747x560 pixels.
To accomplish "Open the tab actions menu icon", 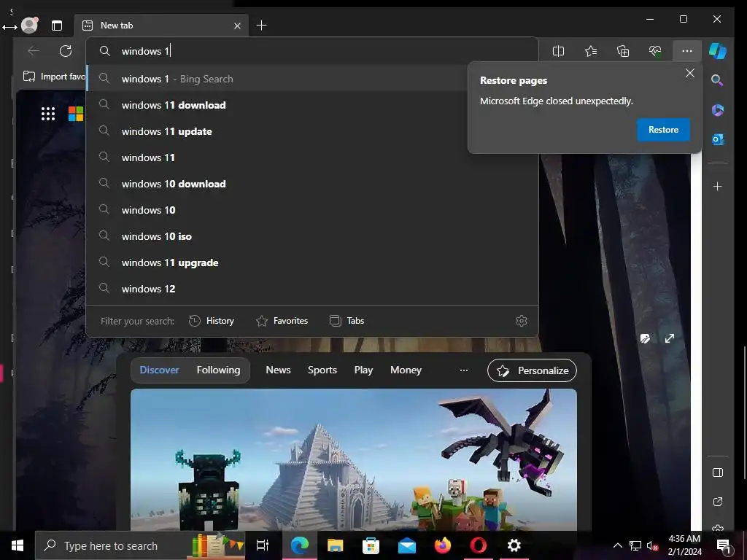I will [57, 26].
